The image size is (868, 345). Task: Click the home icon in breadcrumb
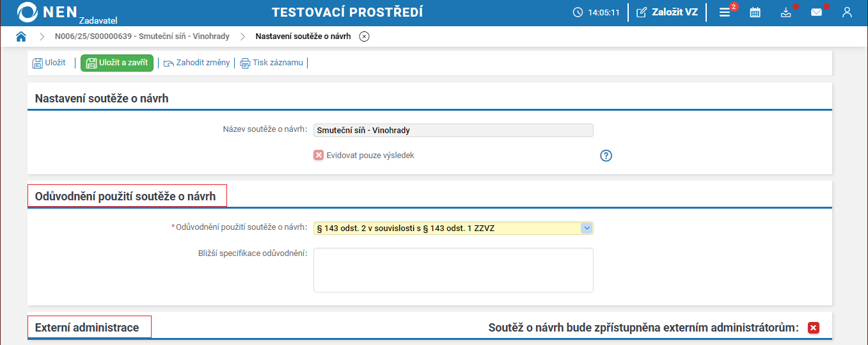21,36
